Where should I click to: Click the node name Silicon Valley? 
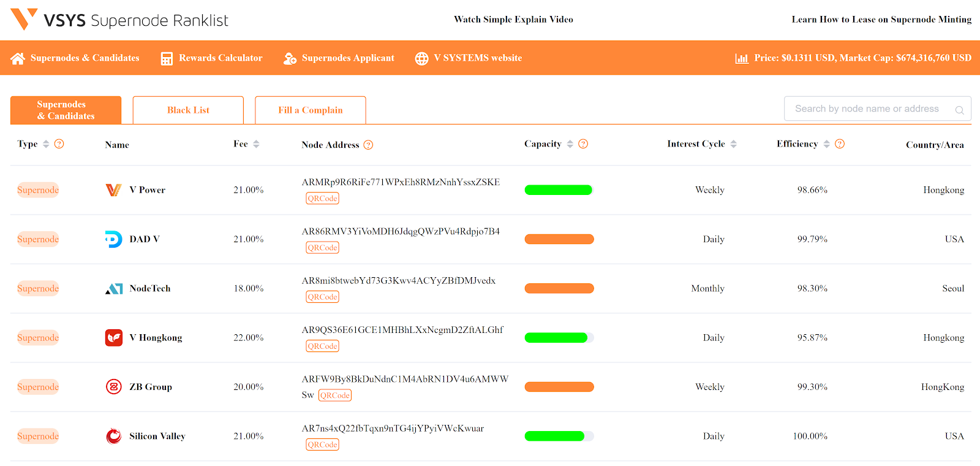pyautogui.click(x=157, y=436)
